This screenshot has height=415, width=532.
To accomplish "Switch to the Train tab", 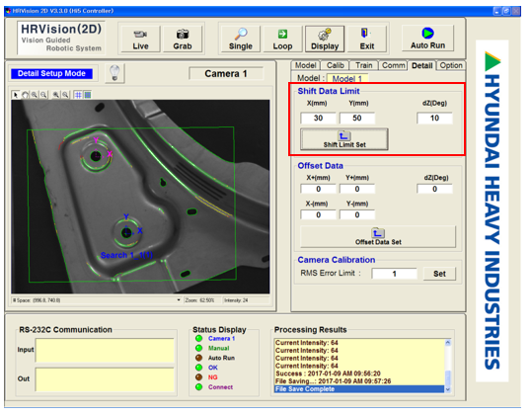I will click(363, 65).
